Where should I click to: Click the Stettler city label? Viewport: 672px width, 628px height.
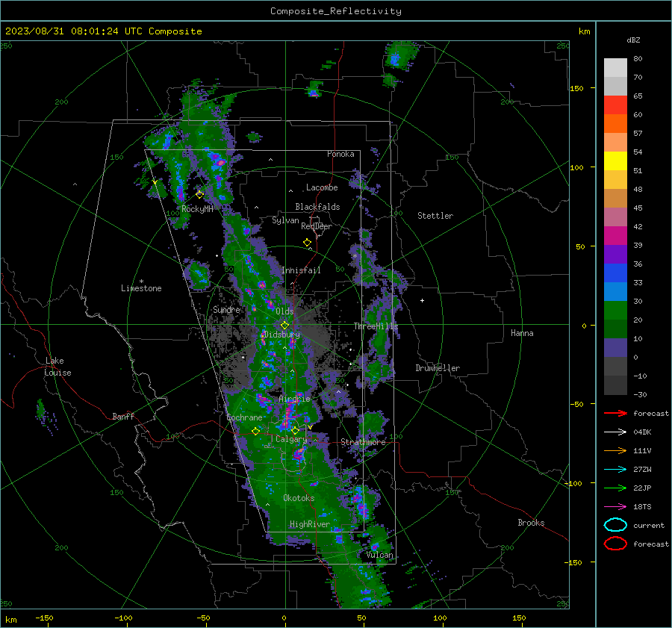pos(435,216)
